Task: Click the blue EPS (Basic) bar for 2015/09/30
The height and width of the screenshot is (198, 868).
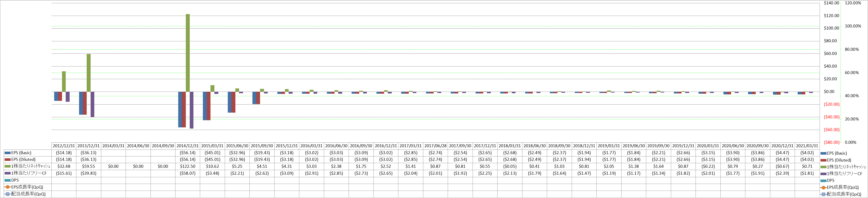Action: tap(254, 98)
